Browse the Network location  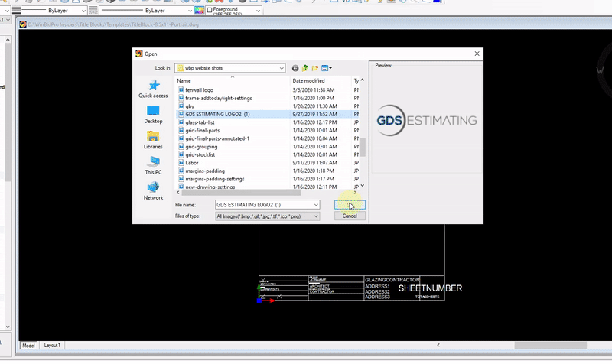point(153,190)
